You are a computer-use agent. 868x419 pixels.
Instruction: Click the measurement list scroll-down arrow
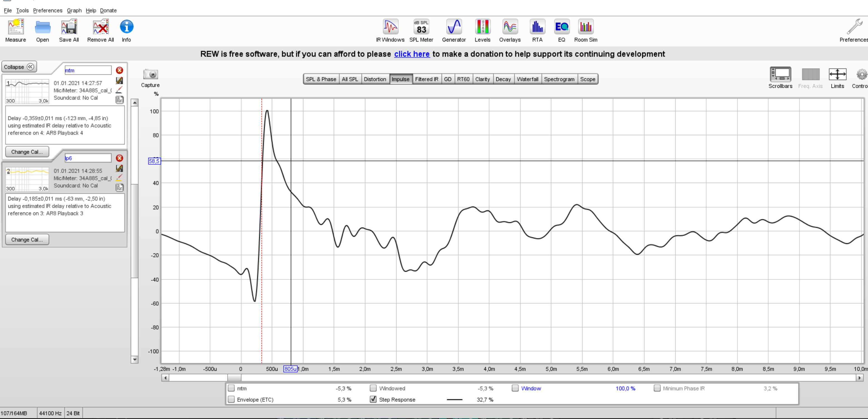tap(135, 359)
